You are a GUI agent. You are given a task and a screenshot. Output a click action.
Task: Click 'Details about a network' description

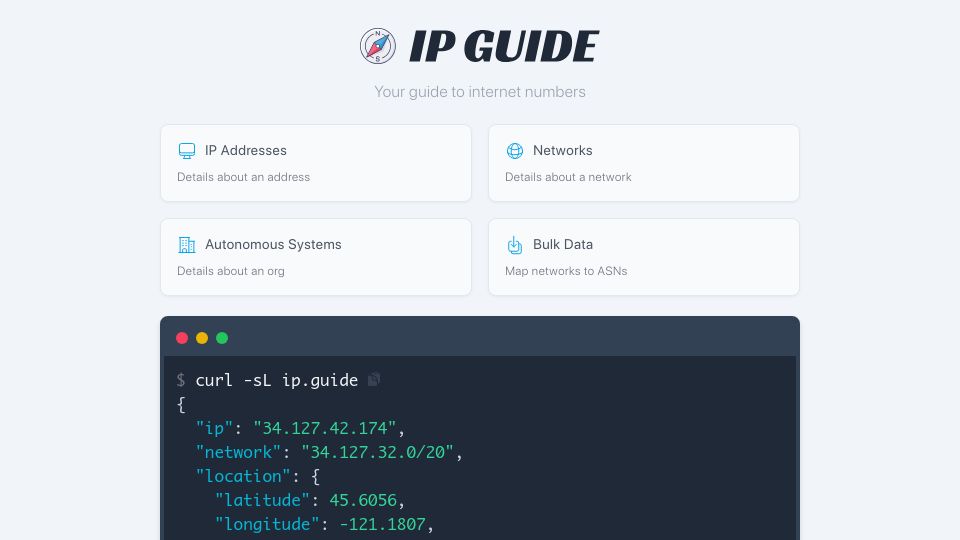[x=568, y=177]
